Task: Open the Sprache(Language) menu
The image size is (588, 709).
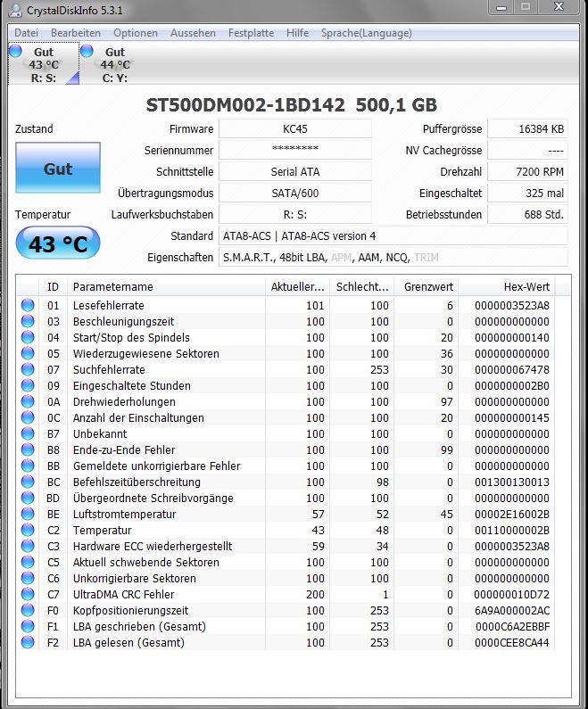Action: coord(367,33)
